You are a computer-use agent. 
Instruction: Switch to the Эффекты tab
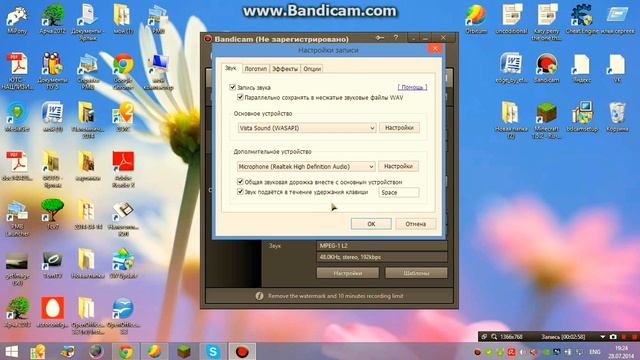tap(285, 69)
